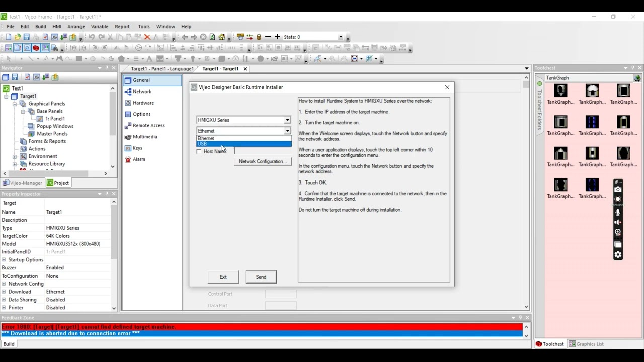Open the State: 0 dropdown in toolbar
The image size is (644, 362).
pos(340,37)
